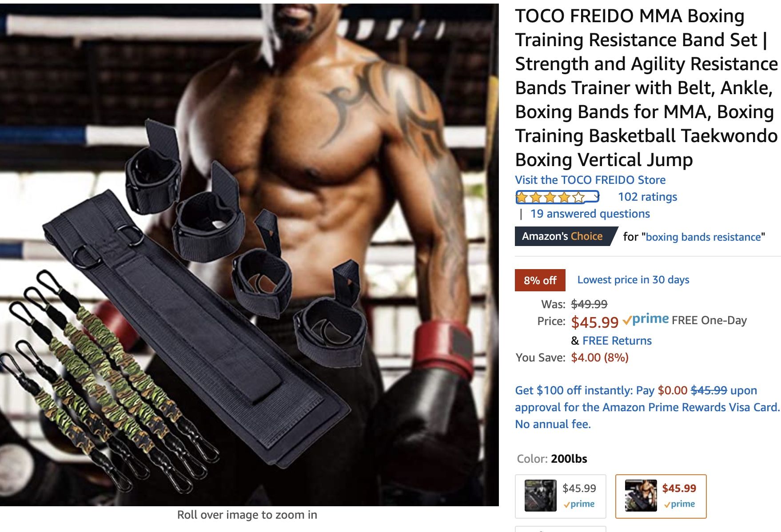Screen dimensions: 781x532
Task: Open the FREE Returns link
Action: coord(617,341)
